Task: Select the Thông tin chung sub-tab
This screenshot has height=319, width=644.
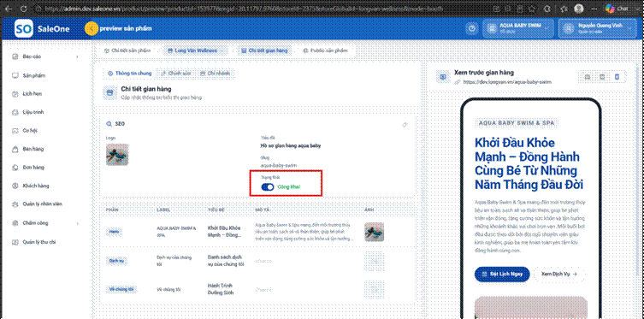Action: [x=129, y=73]
